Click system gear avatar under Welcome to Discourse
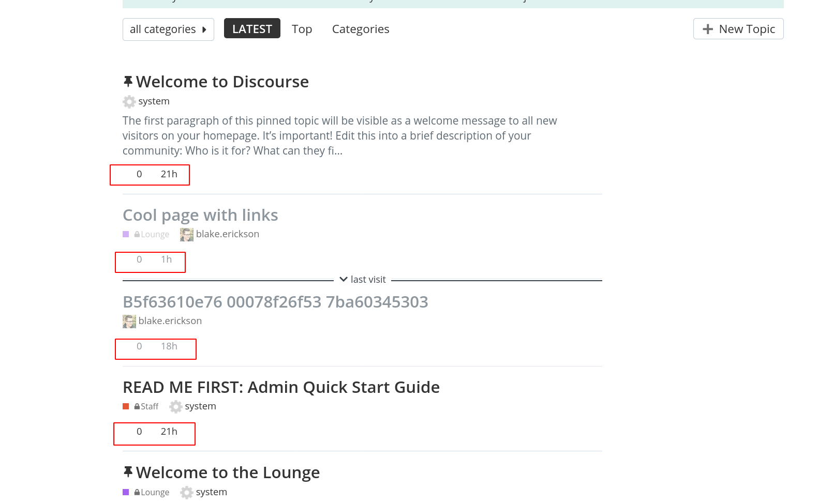 [129, 102]
